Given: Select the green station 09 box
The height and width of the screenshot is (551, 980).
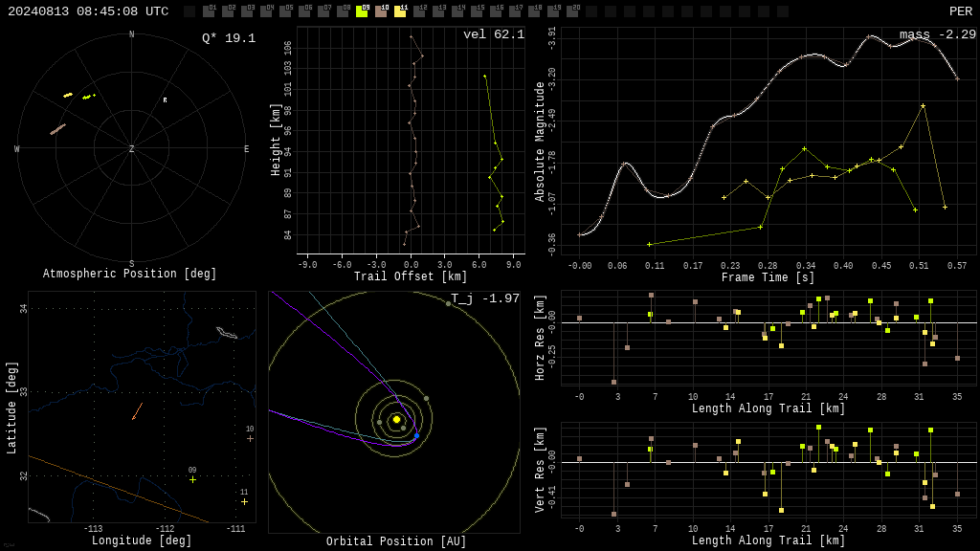Looking at the screenshot, I should 362,11.
